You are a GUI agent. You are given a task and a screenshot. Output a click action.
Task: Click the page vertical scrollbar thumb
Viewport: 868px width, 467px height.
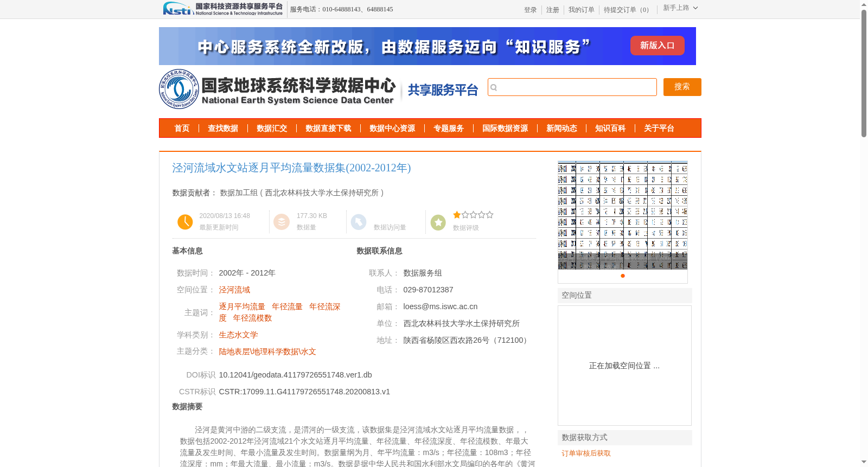point(864,73)
